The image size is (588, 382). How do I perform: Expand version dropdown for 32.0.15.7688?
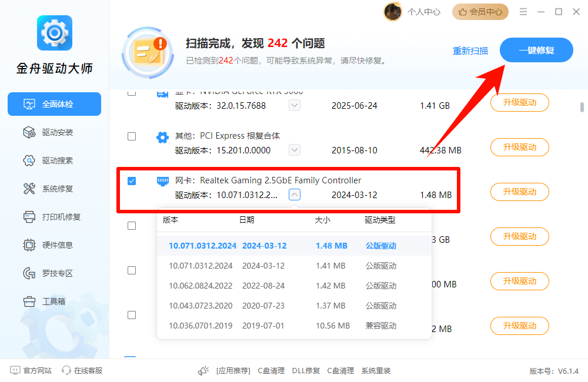[295, 105]
